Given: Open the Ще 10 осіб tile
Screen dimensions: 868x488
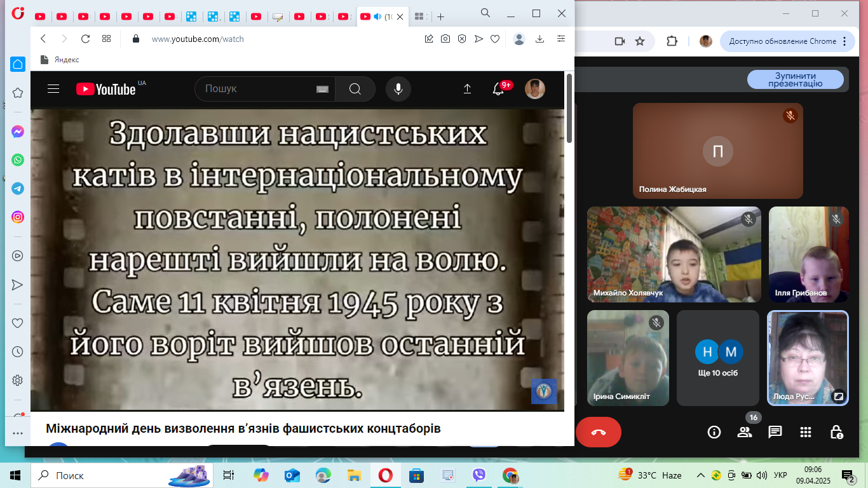Looking at the screenshot, I should (718, 358).
